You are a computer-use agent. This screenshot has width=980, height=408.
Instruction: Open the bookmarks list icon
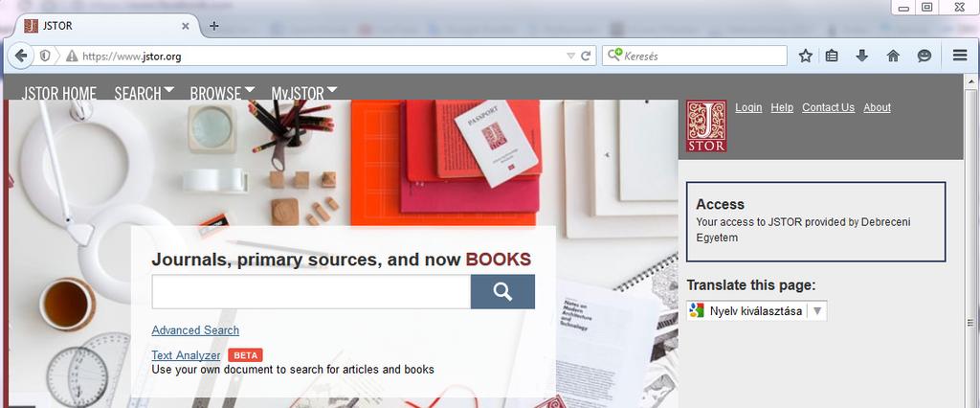pos(832,56)
